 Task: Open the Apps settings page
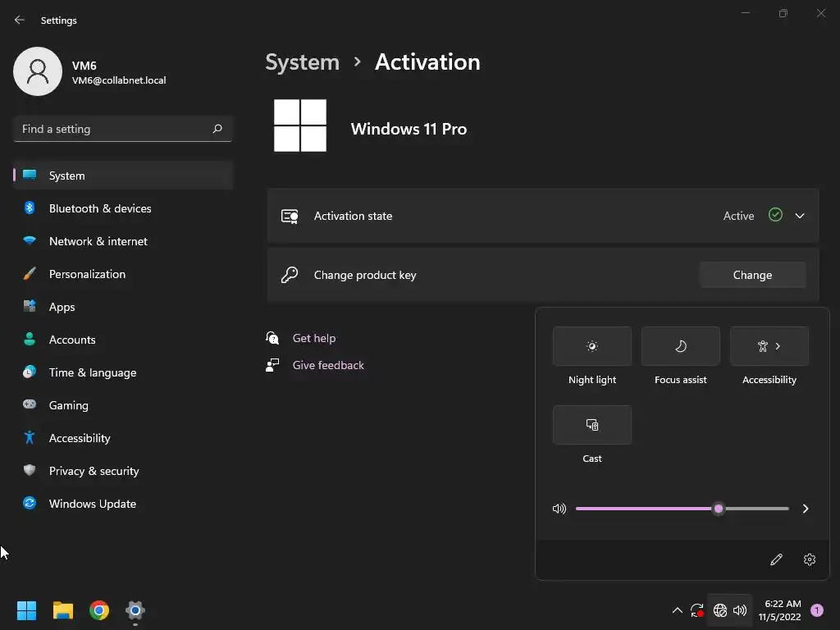coord(123,307)
